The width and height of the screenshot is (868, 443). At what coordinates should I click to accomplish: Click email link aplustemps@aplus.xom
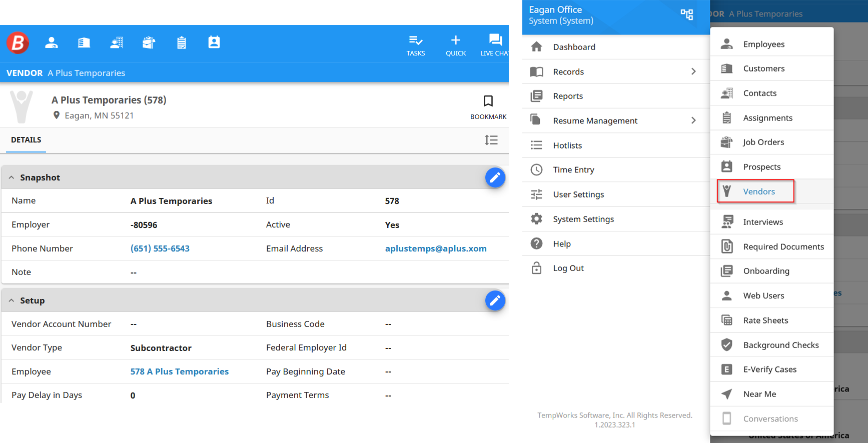pyautogui.click(x=436, y=248)
